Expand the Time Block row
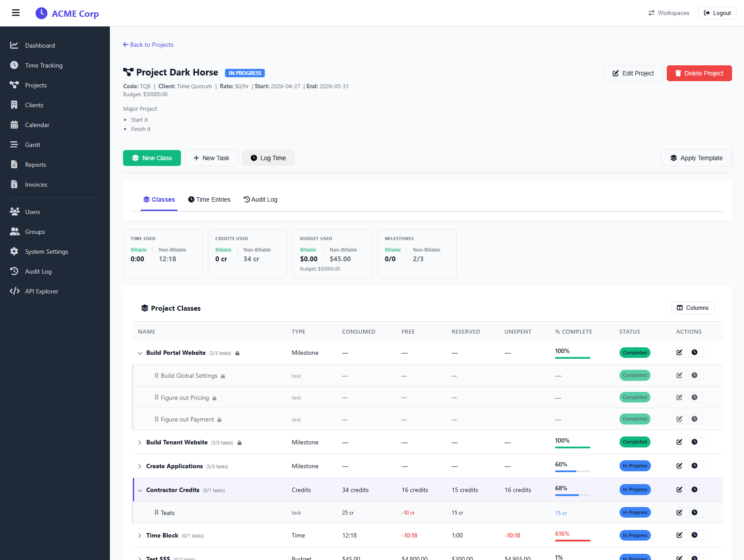Viewport: 744px width, 560px height. coord(140,536)
